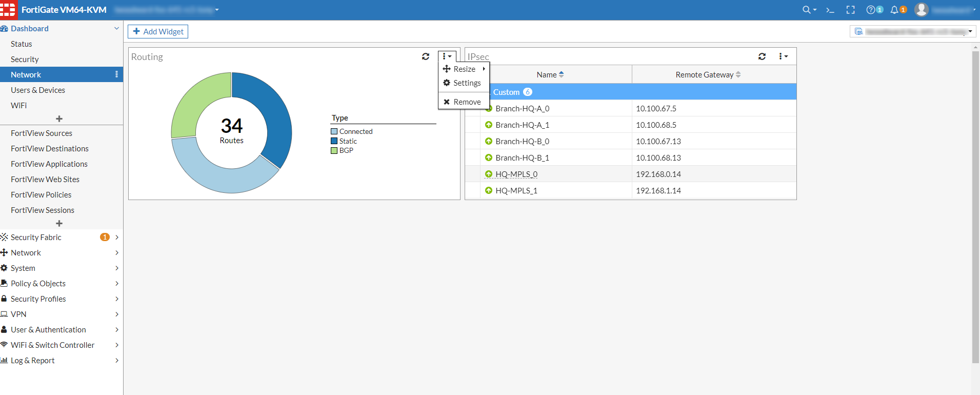Screen dimensions: 980x395
Task: Click the up-status icon for Branch-HQ-B_0
Action: coord(489,141)
